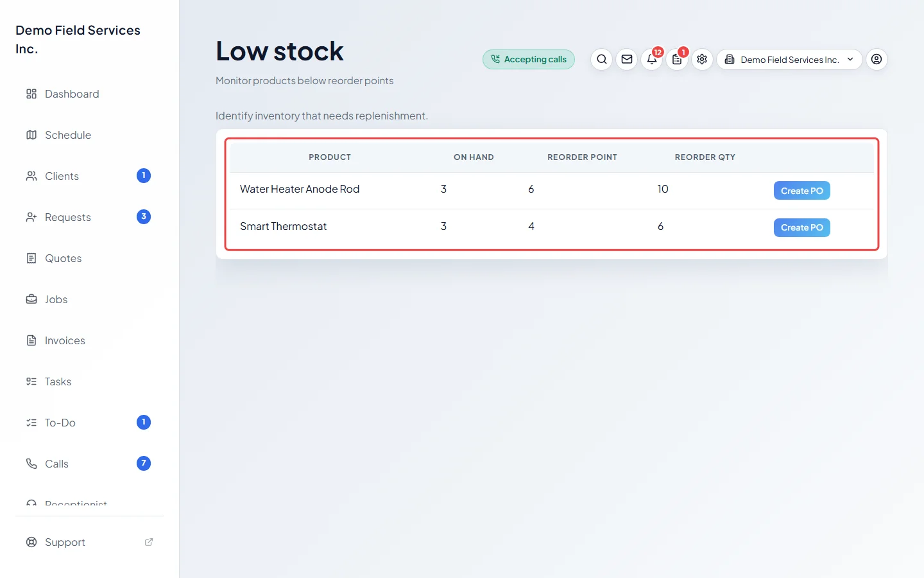The image size is (924, 578).
Task: Click the Clients badge showing 1
Action: pyautogui.click(x=144, y=176)
